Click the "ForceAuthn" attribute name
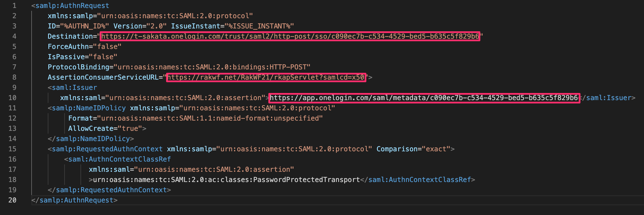 [x=68, y=47]
